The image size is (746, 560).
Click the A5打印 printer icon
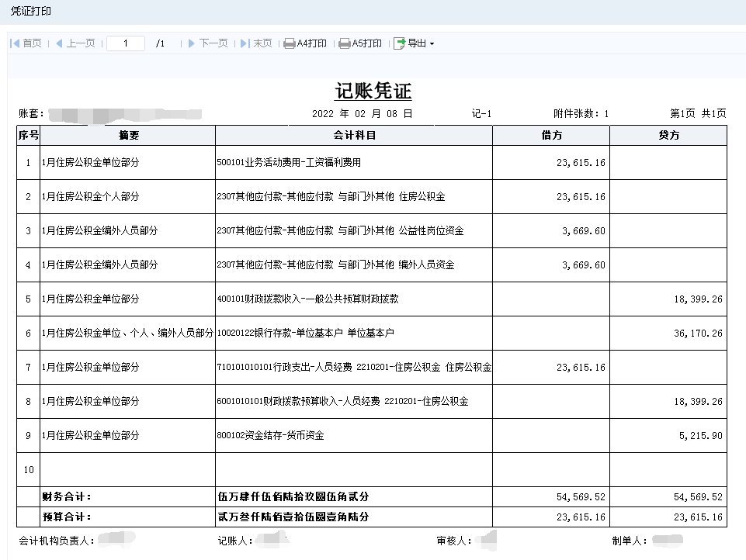(x=345, y=43)
